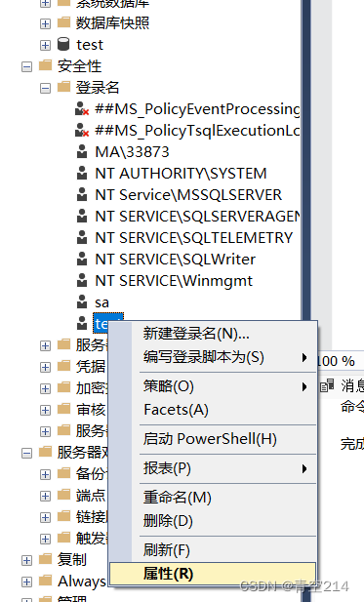364x602 pixels.
Task: Click the sa login user icon
Action: click(82, 302)
